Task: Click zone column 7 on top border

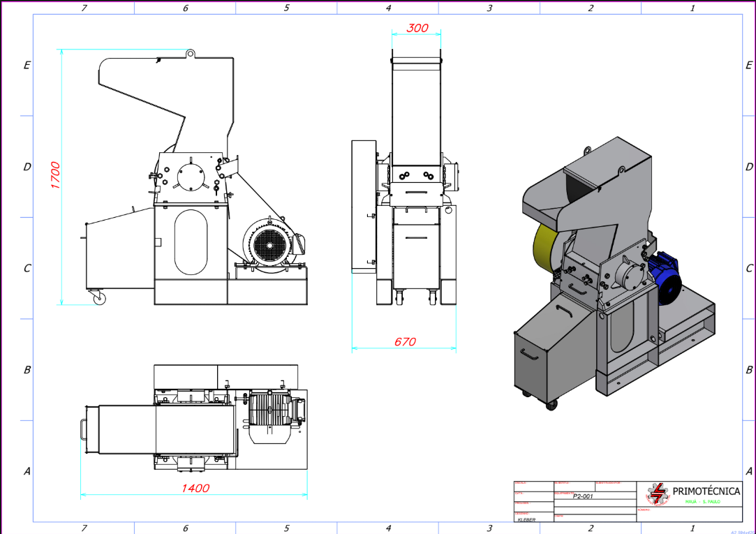Action: 84,8
